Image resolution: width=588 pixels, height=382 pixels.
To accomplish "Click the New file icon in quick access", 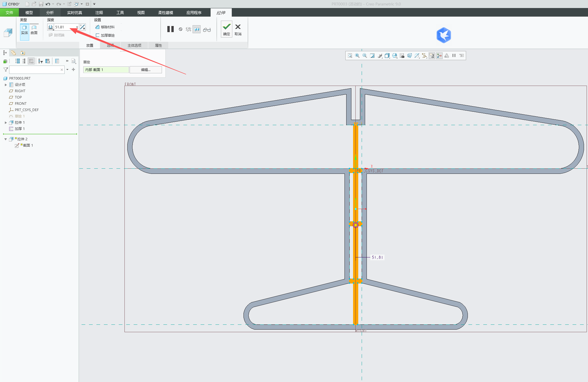I will click(27, 4).
